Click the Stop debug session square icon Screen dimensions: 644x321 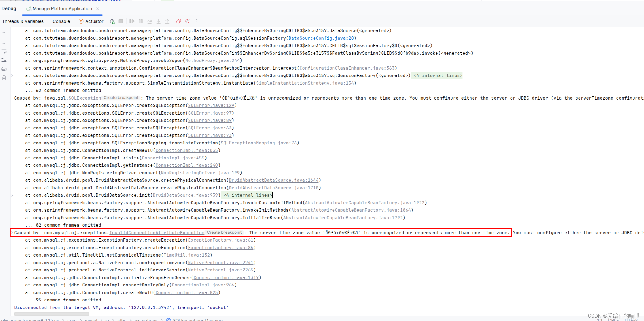[121, 21]
